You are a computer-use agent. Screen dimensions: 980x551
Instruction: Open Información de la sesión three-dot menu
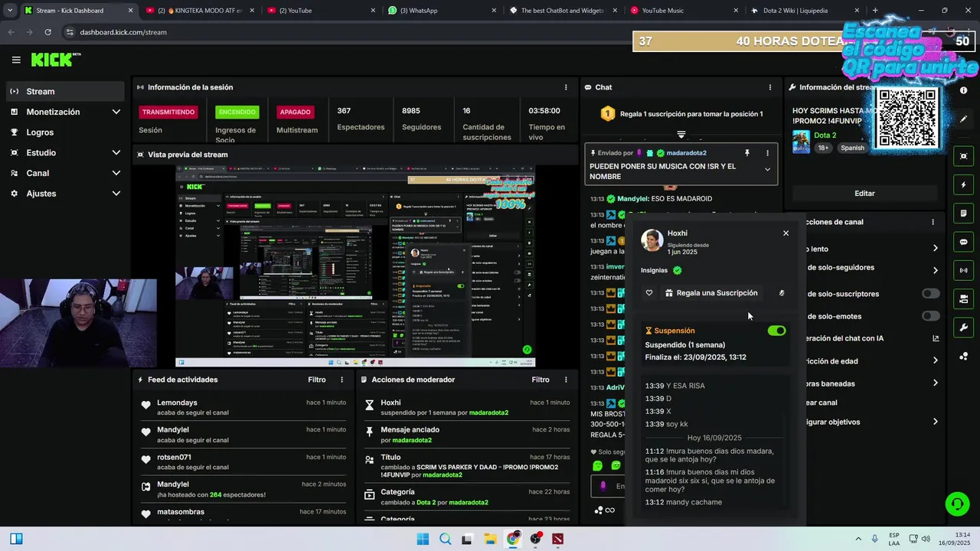(x=566, y=87)
